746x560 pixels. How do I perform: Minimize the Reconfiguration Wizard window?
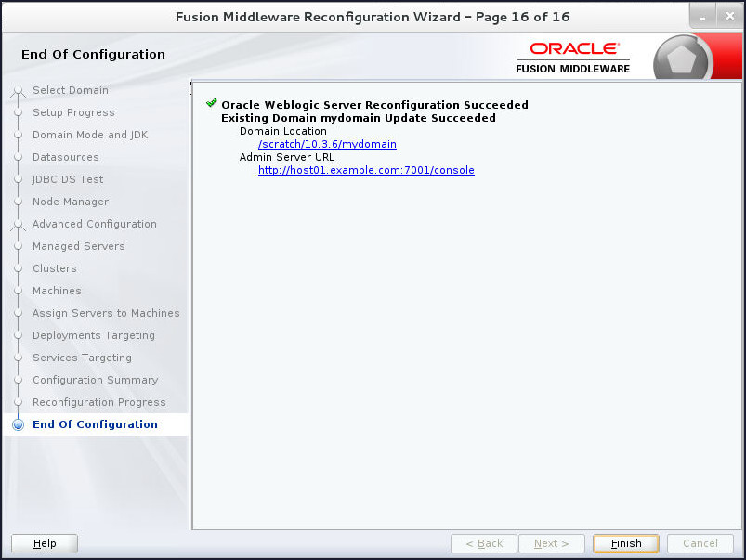click(702, 17)
